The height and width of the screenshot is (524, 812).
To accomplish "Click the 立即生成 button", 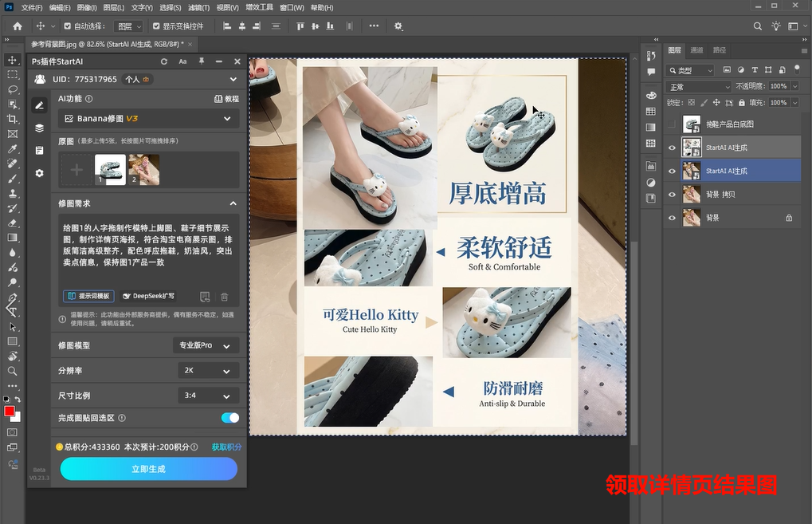I will click(x=149, y=469).
